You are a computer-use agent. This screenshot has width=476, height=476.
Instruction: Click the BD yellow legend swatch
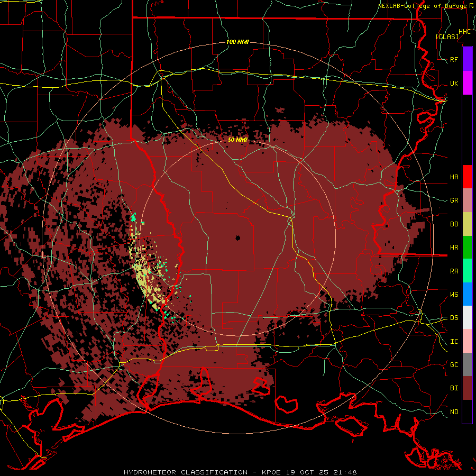(467, 224)
